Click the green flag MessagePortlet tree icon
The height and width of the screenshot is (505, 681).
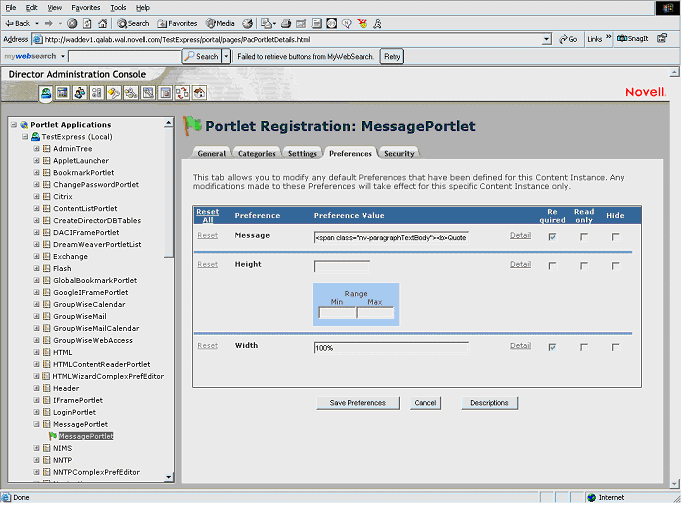pos(52,436)
